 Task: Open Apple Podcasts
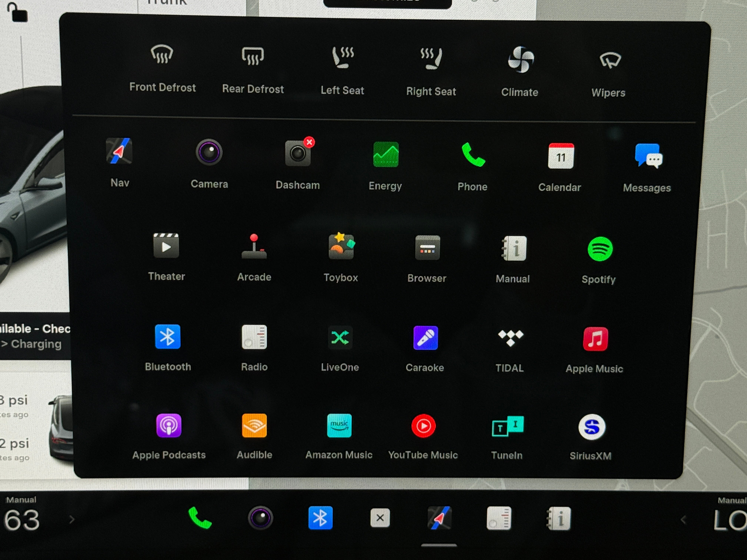(169, 425)
